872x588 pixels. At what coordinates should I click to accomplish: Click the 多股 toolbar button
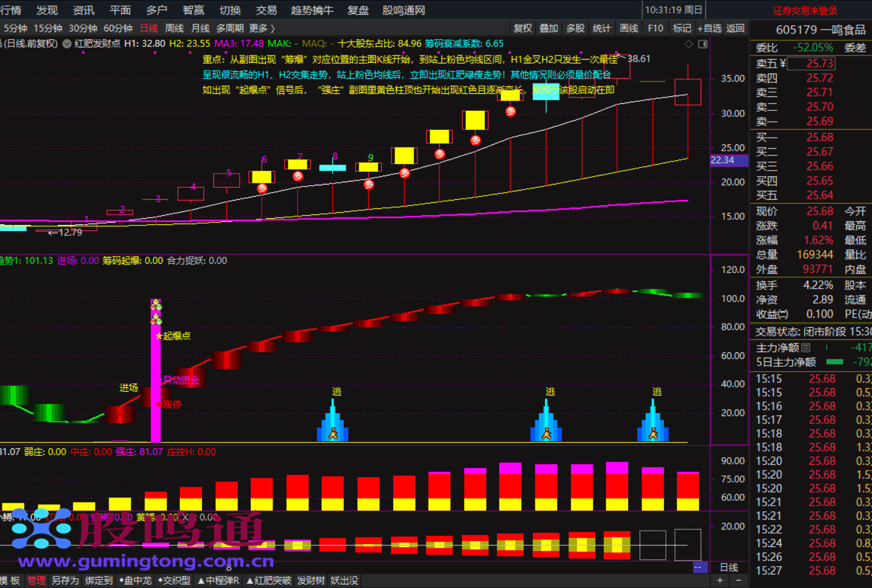(x=575, y=28)
